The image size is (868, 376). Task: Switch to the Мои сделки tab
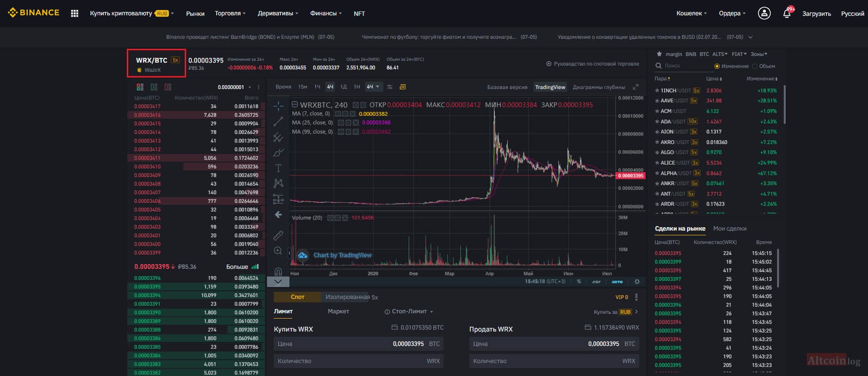pos(730,229)
